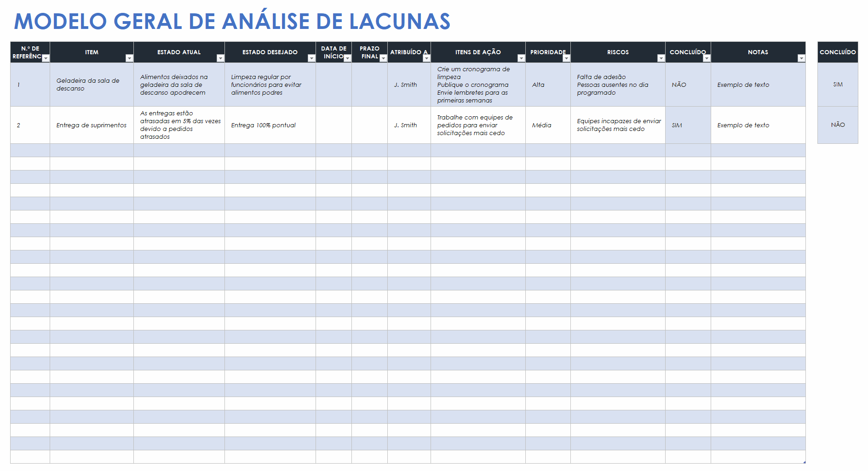Click the RISCOS column header
868x471 pixels.
pos(618,52)
